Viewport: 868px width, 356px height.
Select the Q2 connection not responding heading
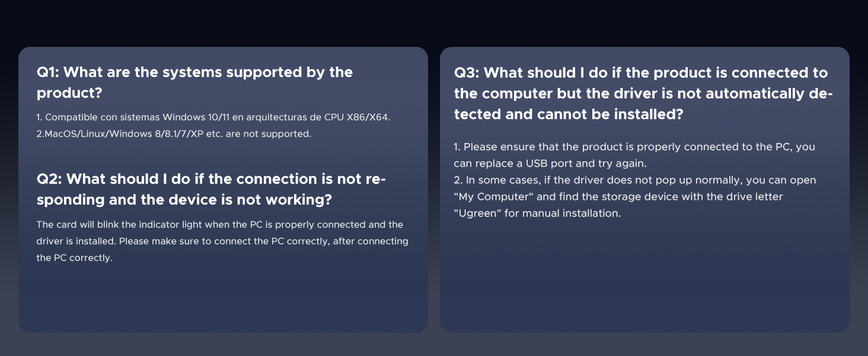pos(211,189)
